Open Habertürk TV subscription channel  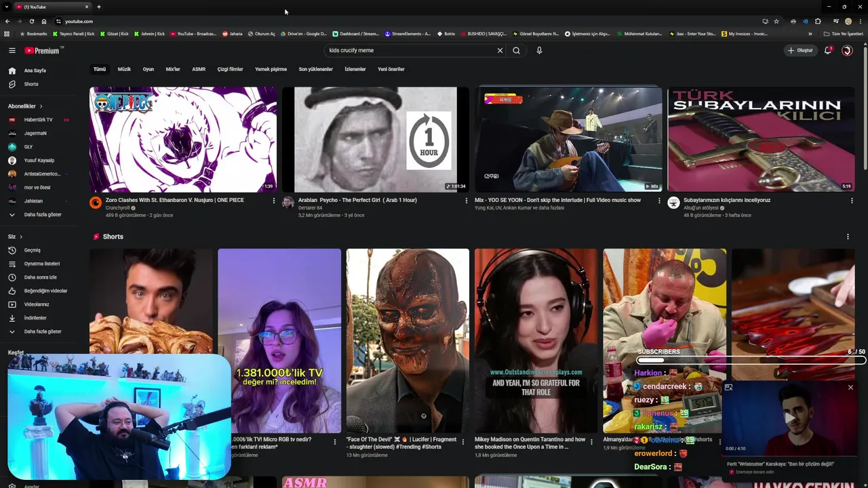click(x=38, y=120)
